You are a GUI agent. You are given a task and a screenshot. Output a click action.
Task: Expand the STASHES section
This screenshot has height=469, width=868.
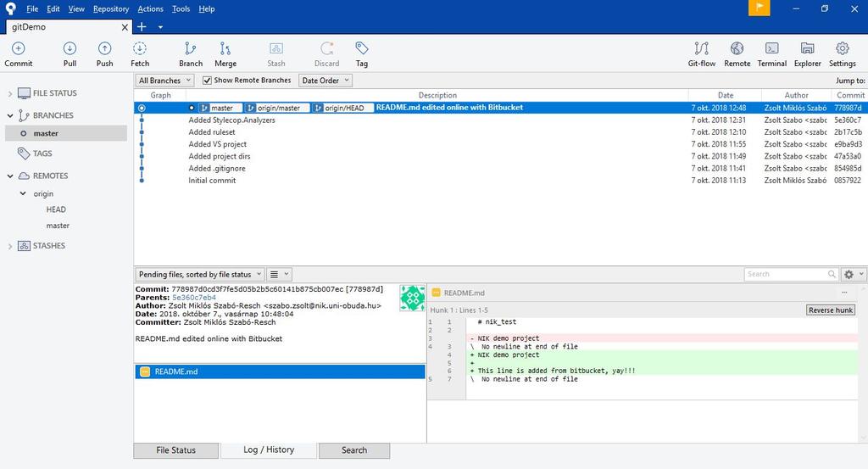(x=10, y=246)
